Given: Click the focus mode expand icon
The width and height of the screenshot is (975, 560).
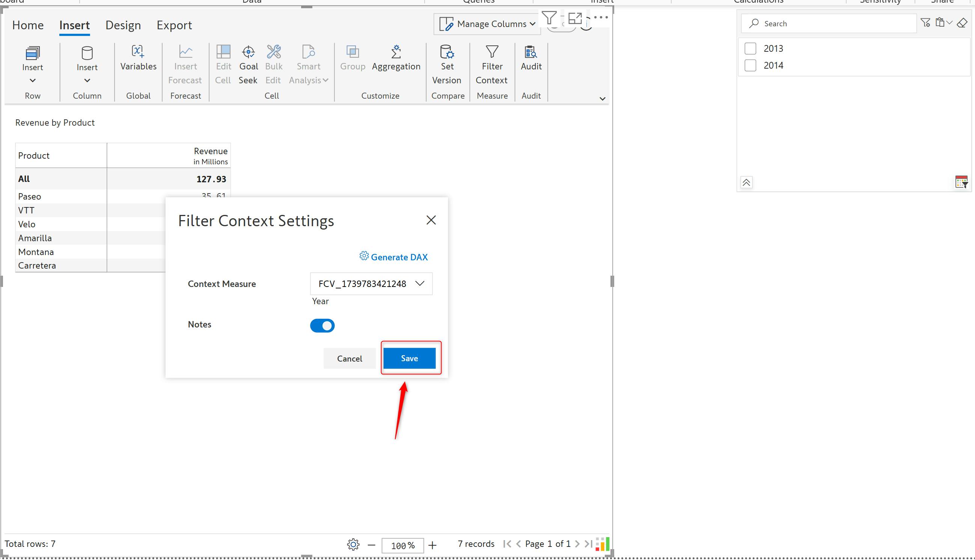Looking at the screenshot, I should [x=575, y=18].
